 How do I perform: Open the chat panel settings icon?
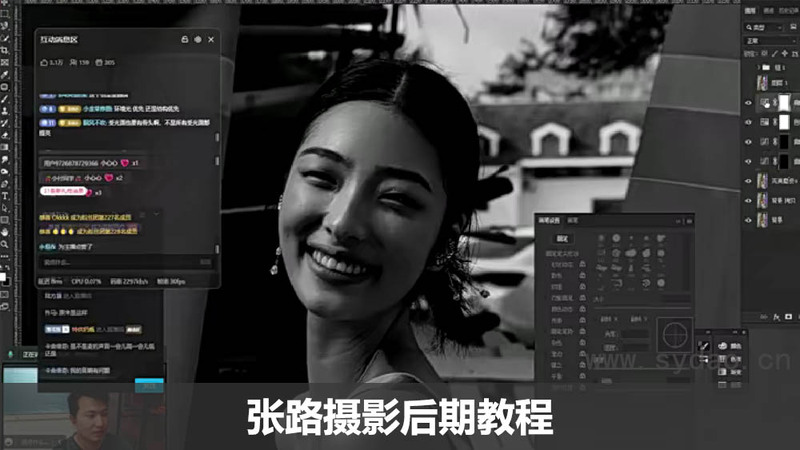(x=198, y=39)
